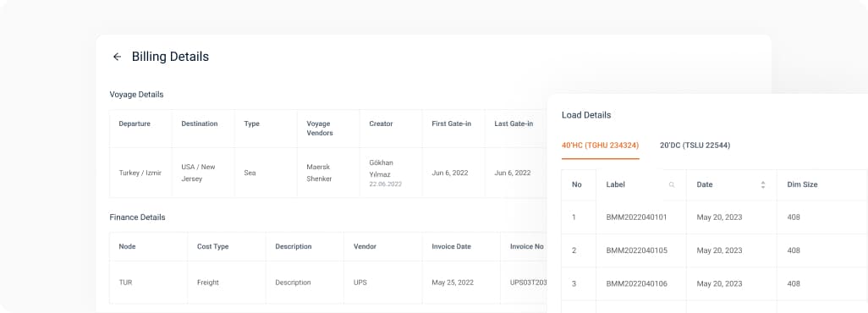Click the First Gate-in date Jun 6, 2022
The height and width of the screenshot is (313, 868).
[449, 173]
